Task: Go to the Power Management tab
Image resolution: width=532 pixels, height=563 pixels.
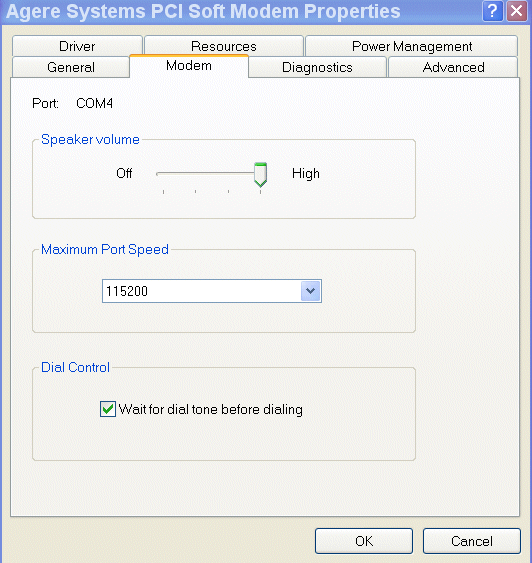Action: (x=411, y=46)
